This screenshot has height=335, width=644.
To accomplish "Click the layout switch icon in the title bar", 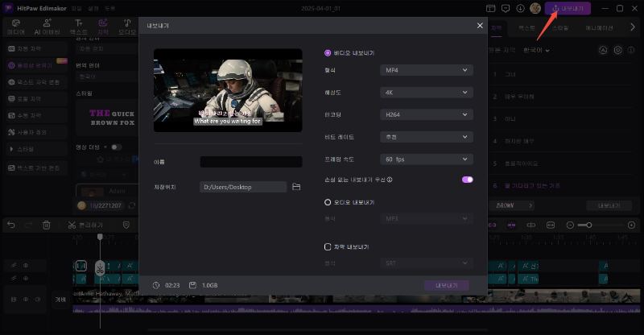I will tap(491, 8).
